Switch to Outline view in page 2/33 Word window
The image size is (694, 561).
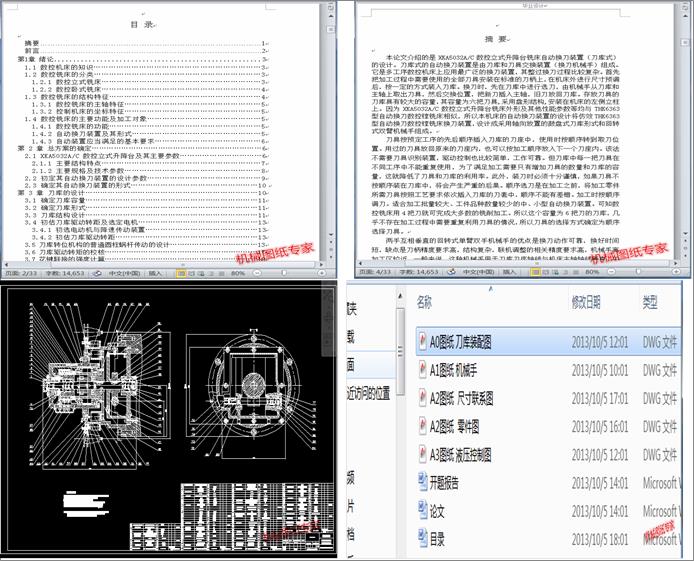[x=212, y=273]
